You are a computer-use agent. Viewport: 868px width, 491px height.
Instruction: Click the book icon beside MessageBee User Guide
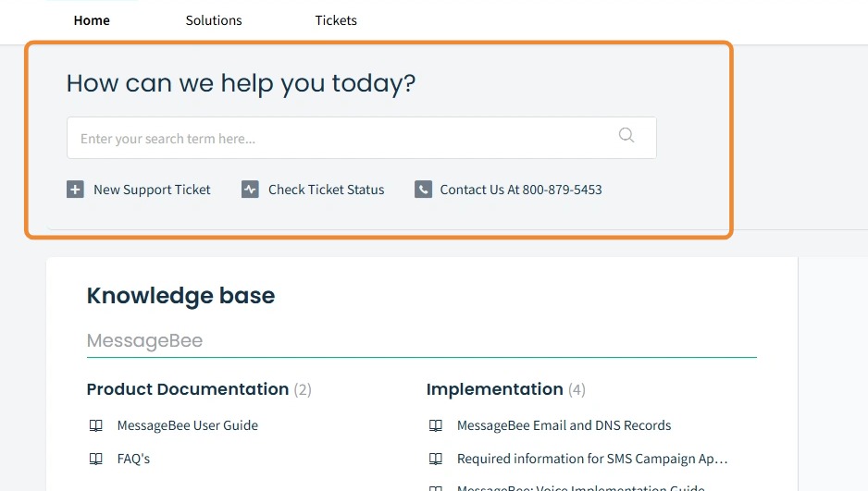coord(95,425)
